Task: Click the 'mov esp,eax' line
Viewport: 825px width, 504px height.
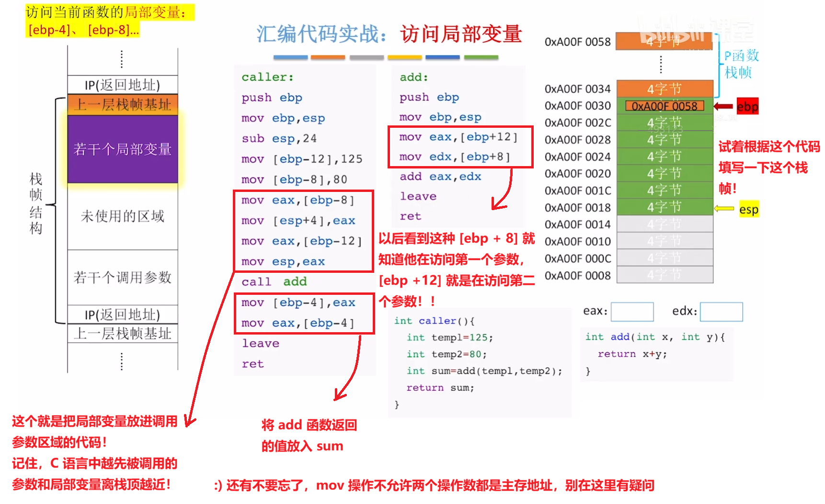Action: tap(283, 262)
